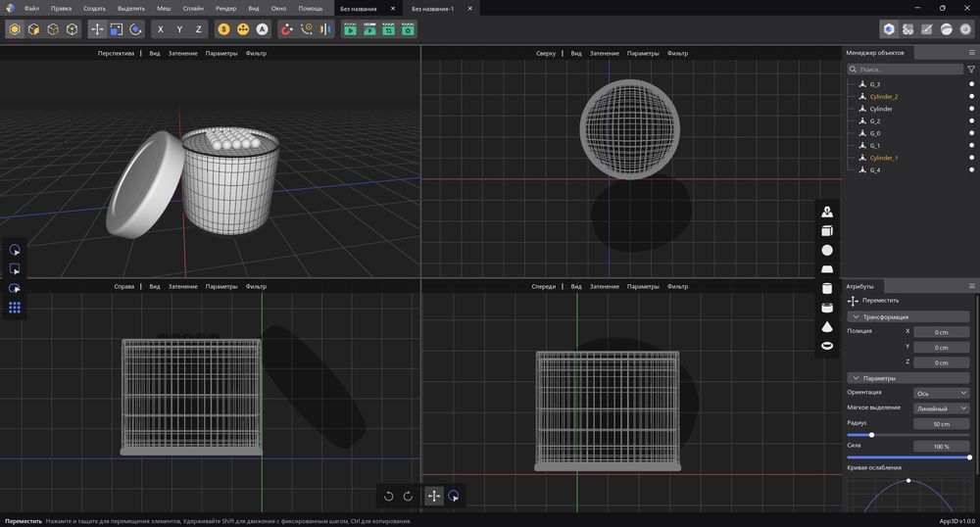Open the Рендер menu
The height and width of the screenshot is (527, 980).
225,8
